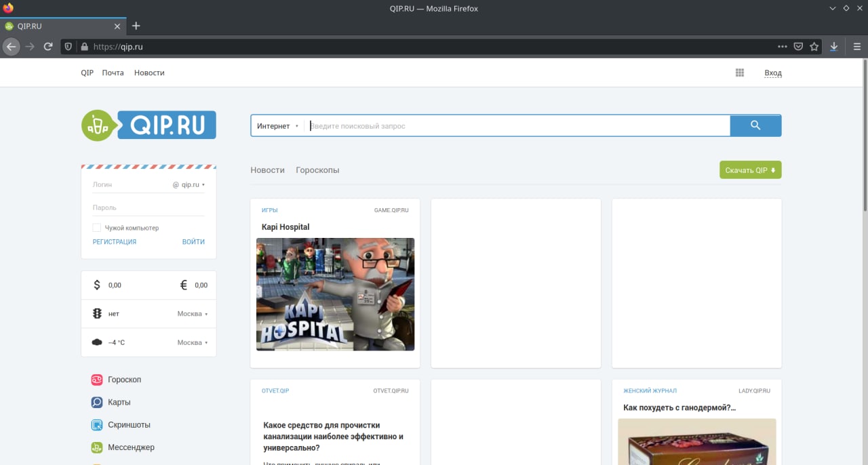Open page actions three-dot menu
The image size is (868, 465).
coord(782,47)
